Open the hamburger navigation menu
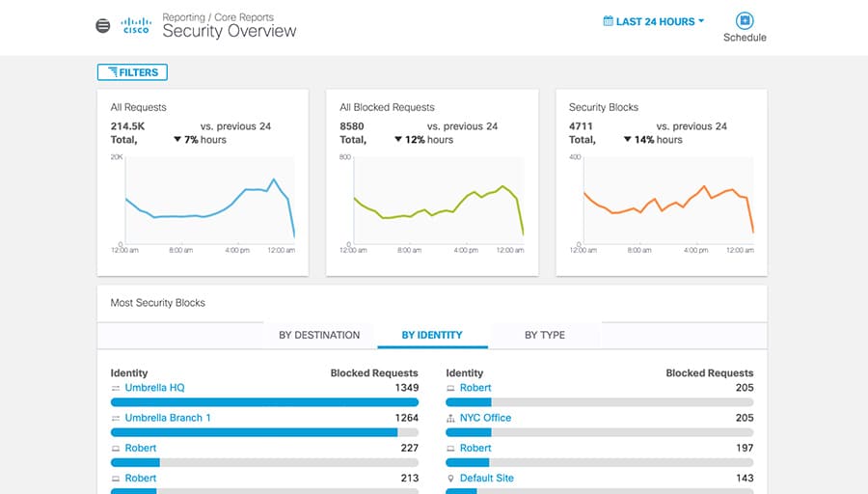This screenshot has width=868, height=494. [103, 25]
